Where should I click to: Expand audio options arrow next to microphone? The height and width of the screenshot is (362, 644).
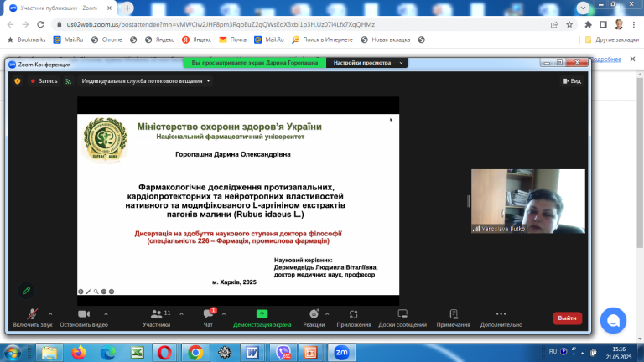[50, 314]
